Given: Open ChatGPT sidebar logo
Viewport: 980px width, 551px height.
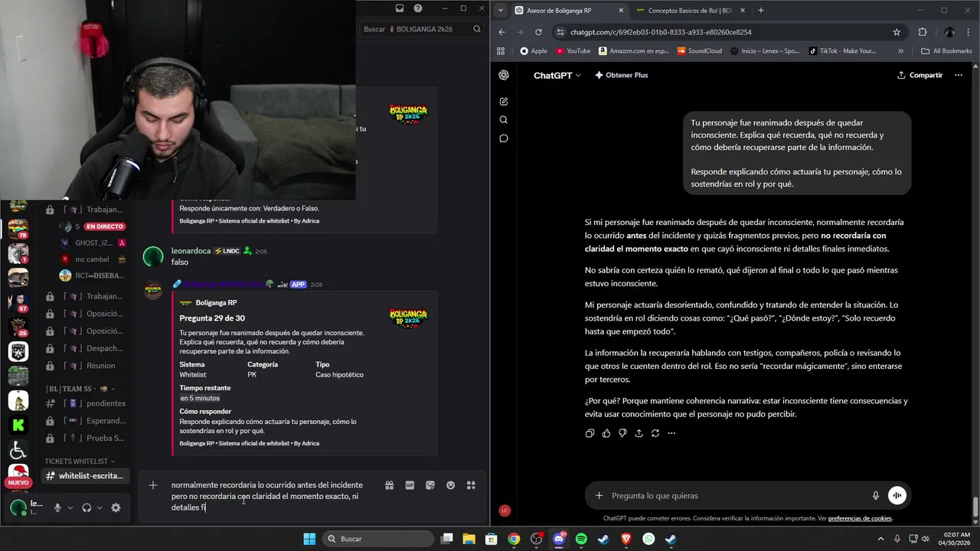Looking at the screenshot, I should click(x=504, y=75).
